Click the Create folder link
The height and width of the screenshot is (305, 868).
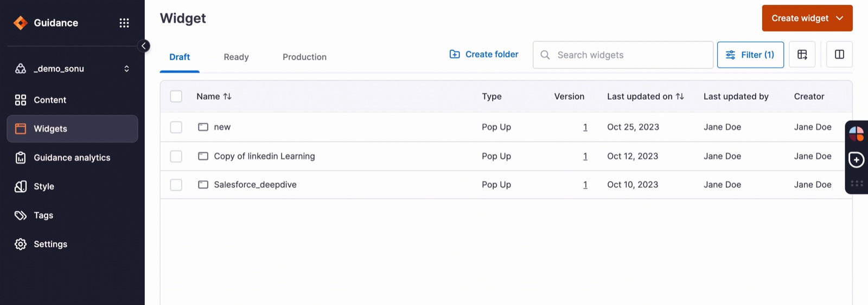click(484, 54)
